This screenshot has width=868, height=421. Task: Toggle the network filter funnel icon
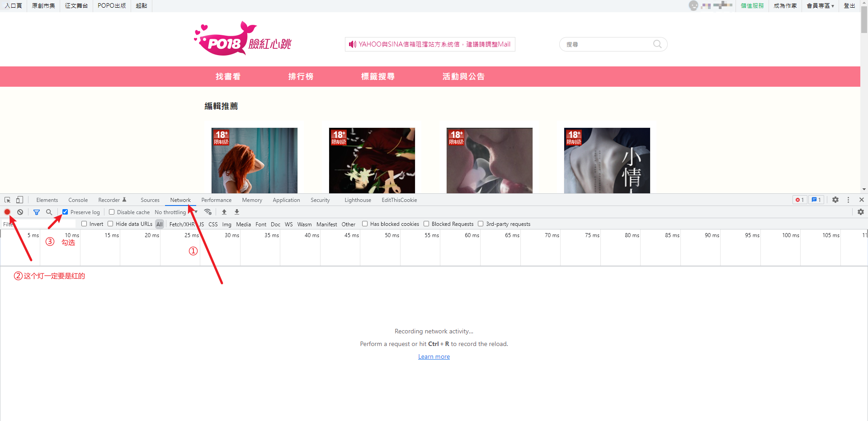coord(37,212)
